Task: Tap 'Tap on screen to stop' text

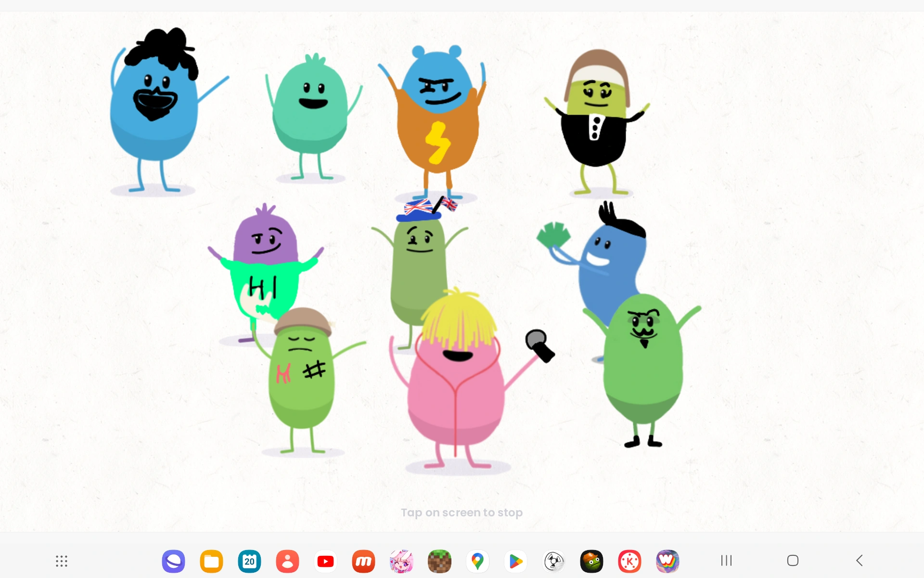Action: point(462,512)
